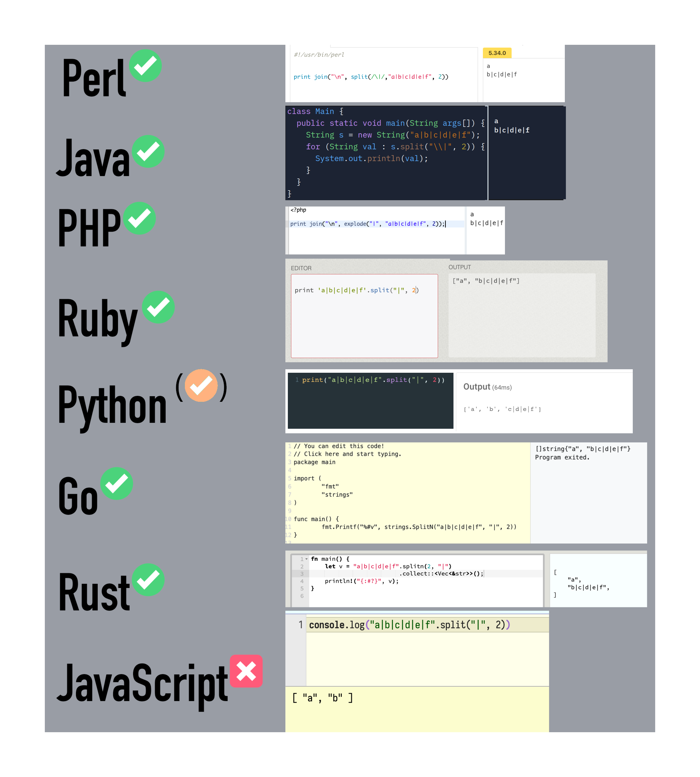Click the '"strings"' import line in Go
700x777 pixels.
(337, 494)
